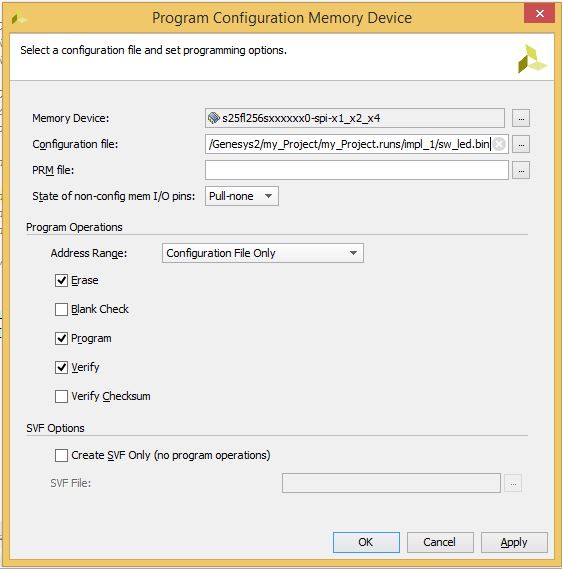Browse for a memory device part
Image resolution: width=562 pixels, height=569 pixels.
(521, 118)
